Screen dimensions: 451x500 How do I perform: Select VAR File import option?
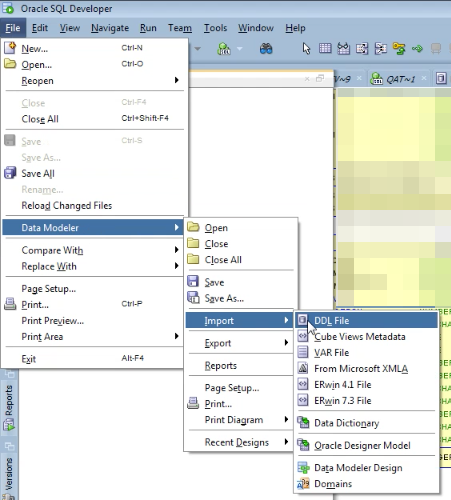coord(366,352)
